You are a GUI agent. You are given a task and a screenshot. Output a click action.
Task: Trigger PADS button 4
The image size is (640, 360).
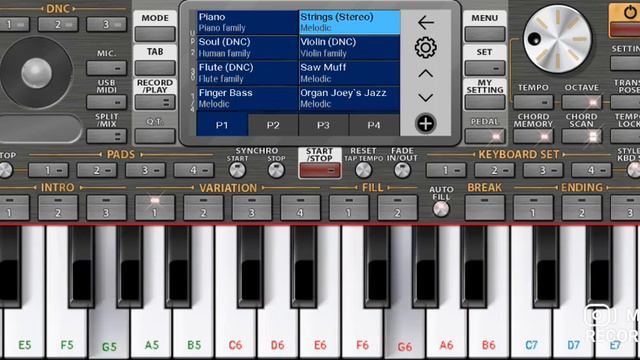click(193, 170)
